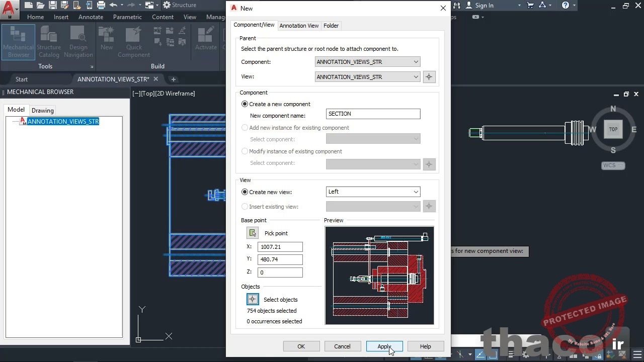Image resolution: width=644 pixels, height=362 pixels.
Task: Click the gear workspace icon beside Structure
Action: point(167,5)
